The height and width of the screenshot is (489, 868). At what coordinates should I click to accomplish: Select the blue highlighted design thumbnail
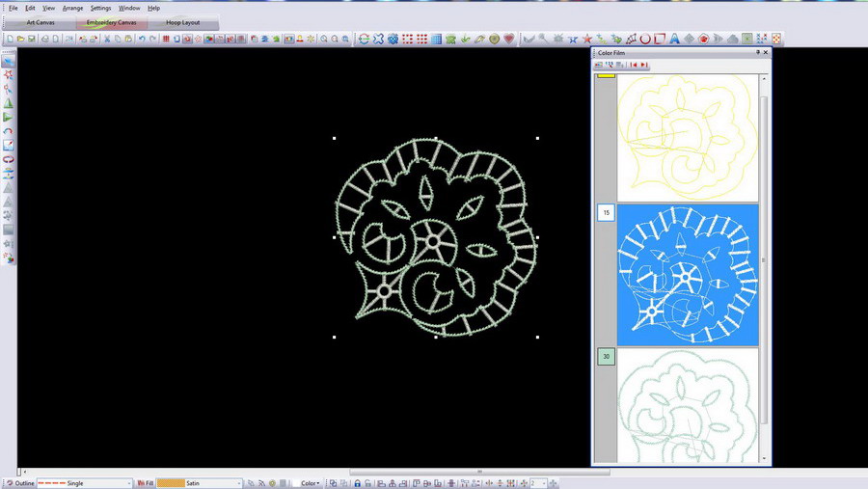(688, 275)
